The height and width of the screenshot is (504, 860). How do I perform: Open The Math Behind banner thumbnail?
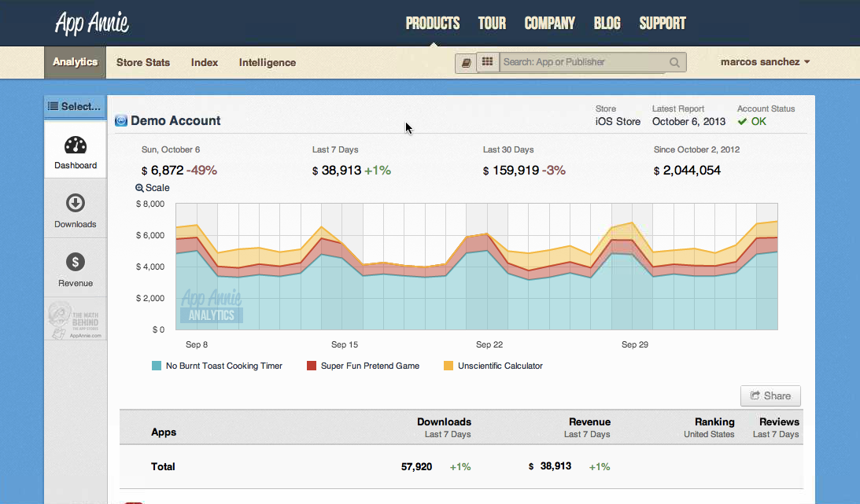click(x=75, y=321)
